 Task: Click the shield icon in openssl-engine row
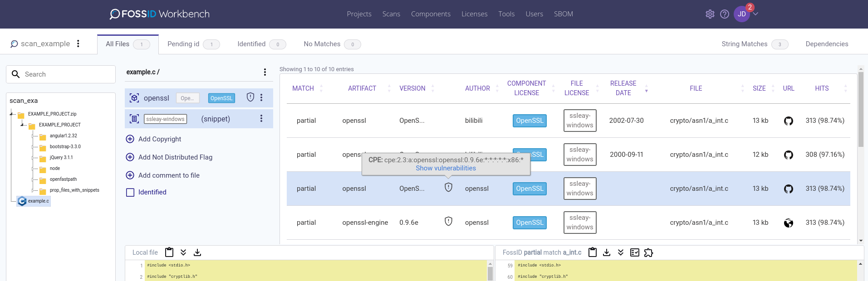coord(448,221)
